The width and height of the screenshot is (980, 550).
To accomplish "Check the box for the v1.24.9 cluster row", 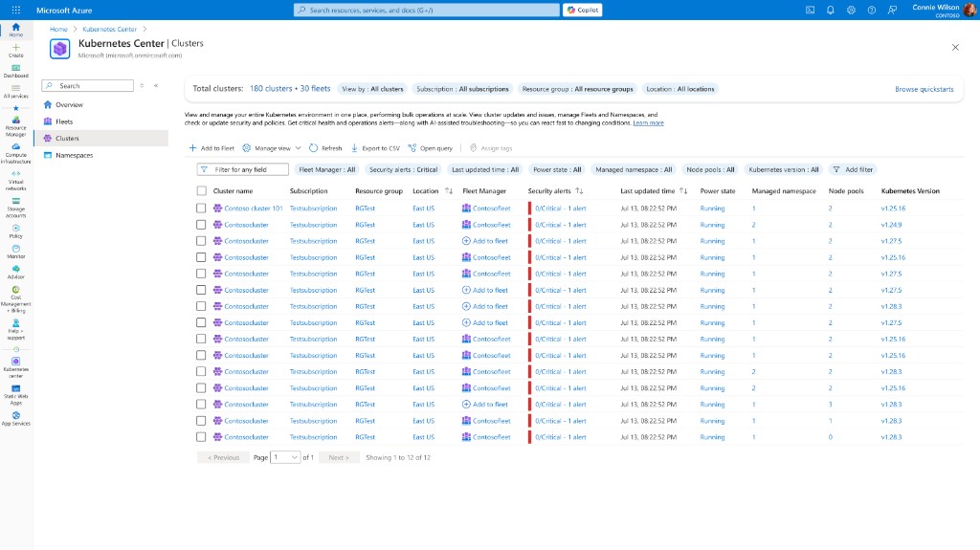I will 201,225.
